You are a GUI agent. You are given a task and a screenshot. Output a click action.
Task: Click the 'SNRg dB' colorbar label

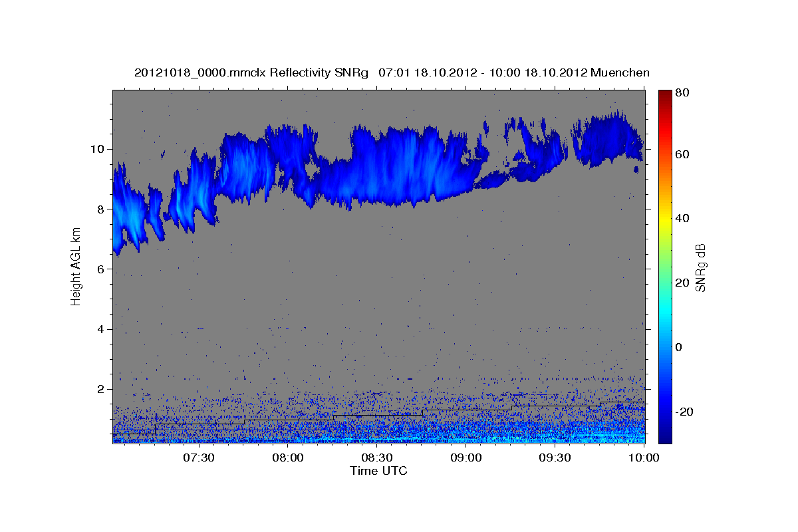pyautogui.click(x=700, y=267)
